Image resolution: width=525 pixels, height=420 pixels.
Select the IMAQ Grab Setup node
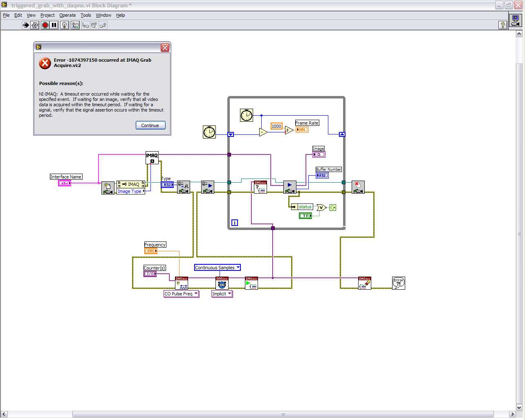tap(208, 187)
